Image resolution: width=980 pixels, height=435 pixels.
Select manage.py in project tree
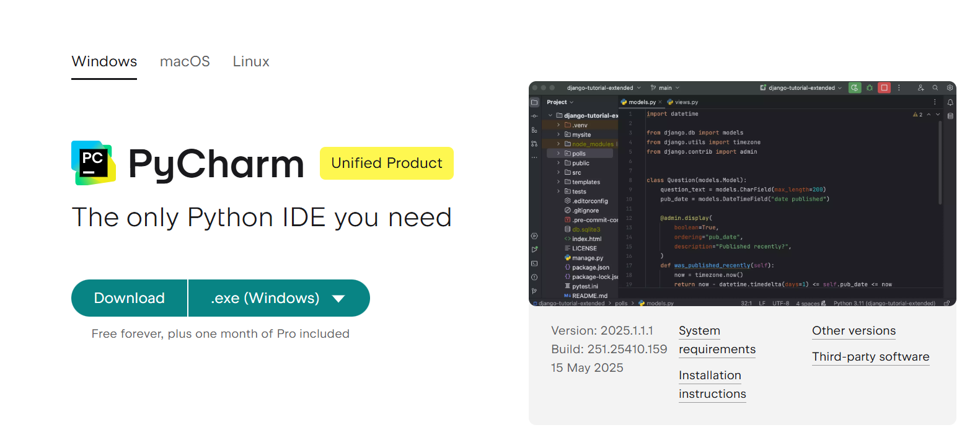point(583,258)
